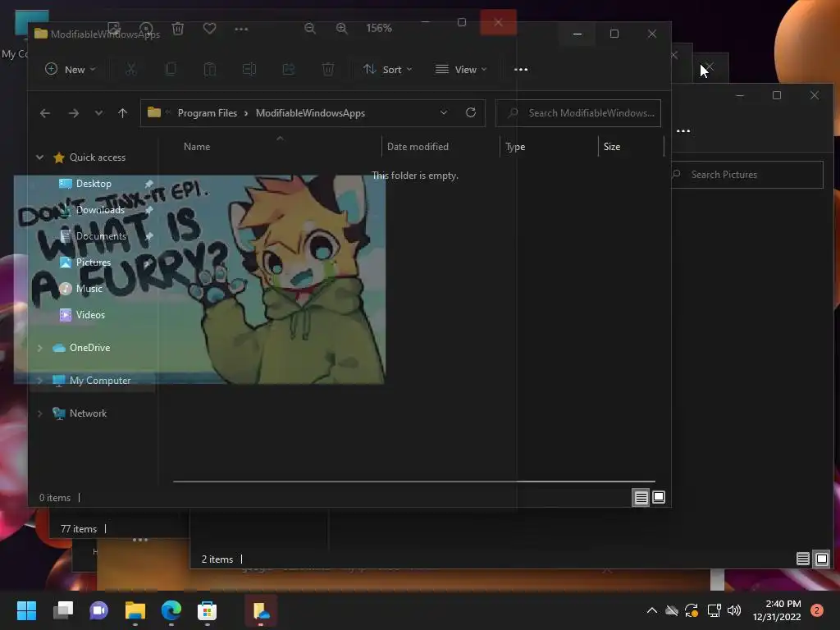Expand the My Computer tree node
Screen dimensions: 840x630
pyautogui.click(x=39, y=381)
